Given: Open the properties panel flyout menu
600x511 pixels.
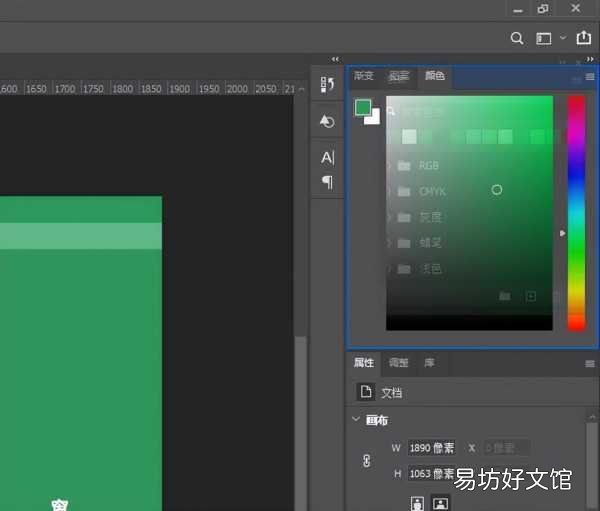Looking at the screenshot, I should [x=590, y=363].
